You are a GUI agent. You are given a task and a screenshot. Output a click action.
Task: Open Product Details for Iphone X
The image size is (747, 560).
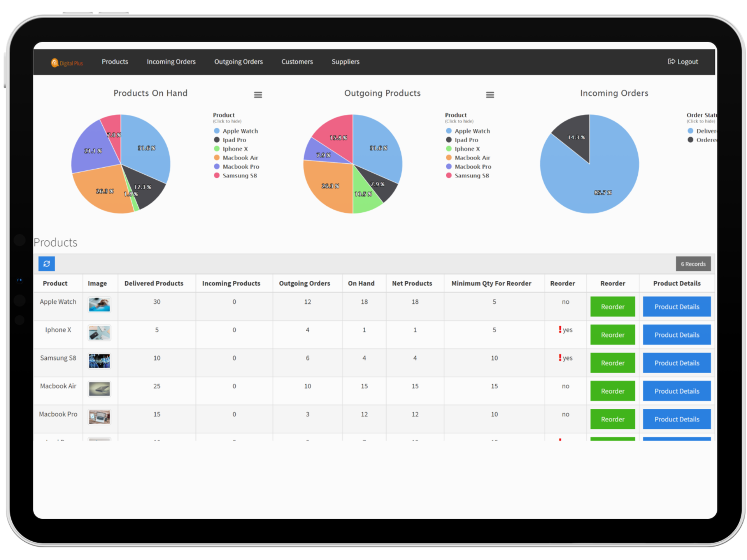(676, 335)
